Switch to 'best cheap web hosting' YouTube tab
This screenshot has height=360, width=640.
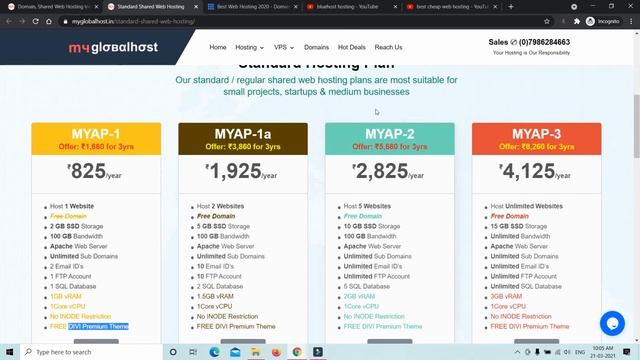tap(452, 7)
